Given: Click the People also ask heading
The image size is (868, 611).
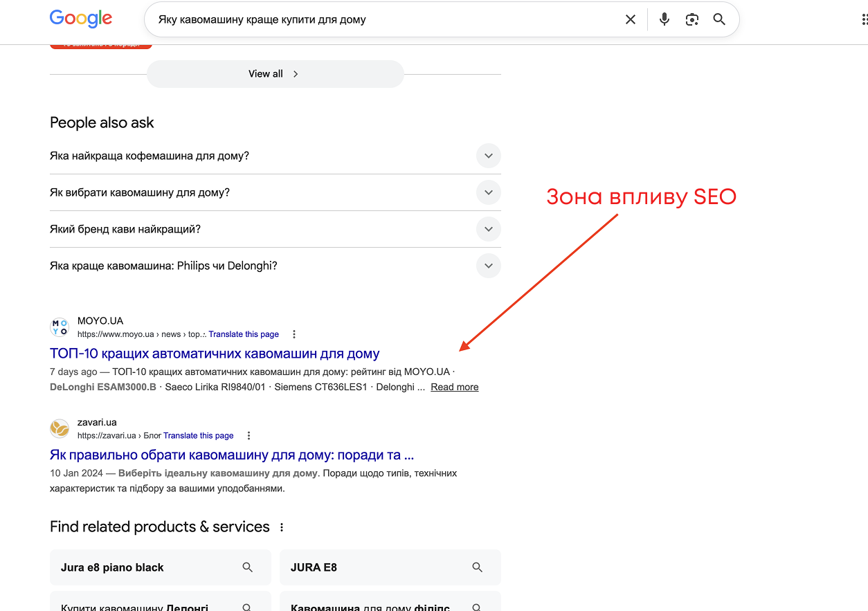Looking at the screenshot, I should pos(102,122).
